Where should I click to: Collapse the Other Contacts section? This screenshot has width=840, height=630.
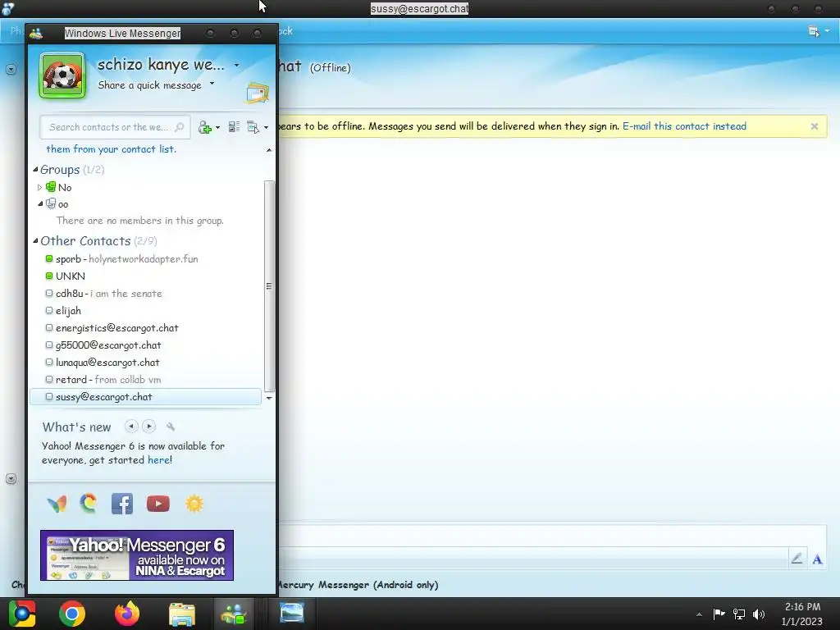pos(35,240)
